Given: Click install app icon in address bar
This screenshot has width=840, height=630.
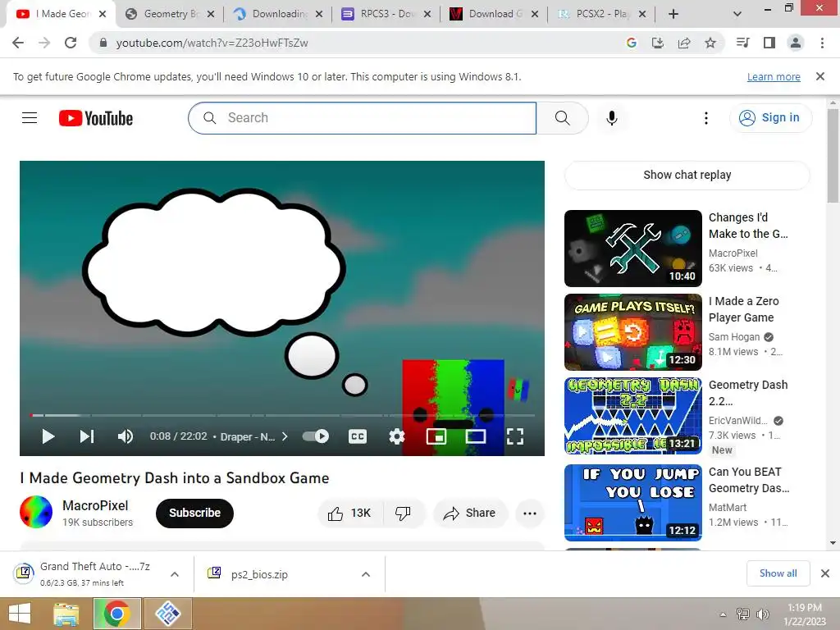Looking at the screenshot, I should pos(658,43).
